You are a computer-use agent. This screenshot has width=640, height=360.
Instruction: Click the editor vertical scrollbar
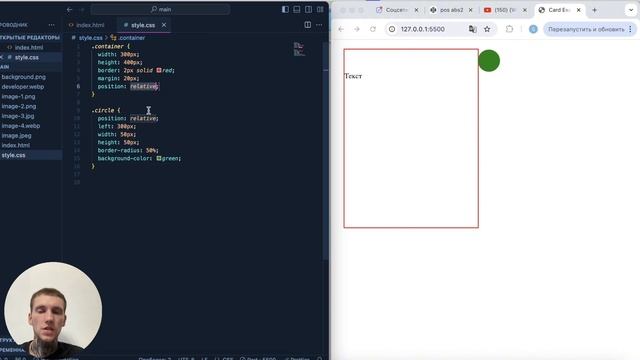[326, 151]
